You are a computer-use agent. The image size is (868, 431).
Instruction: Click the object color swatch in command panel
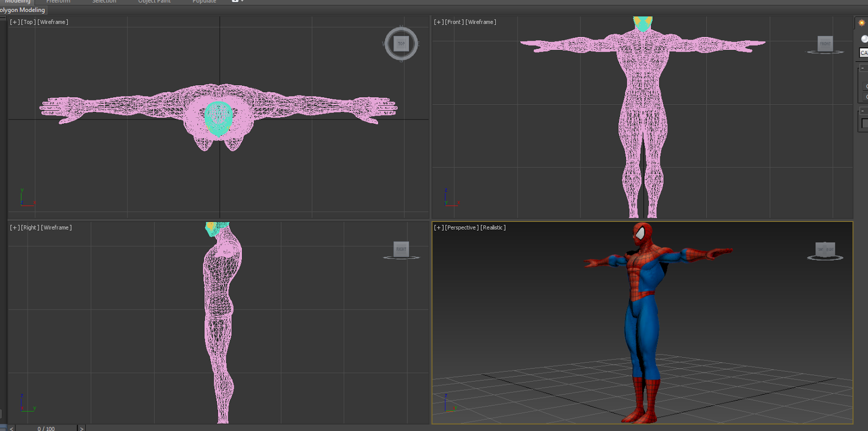[x=865, y=124]
